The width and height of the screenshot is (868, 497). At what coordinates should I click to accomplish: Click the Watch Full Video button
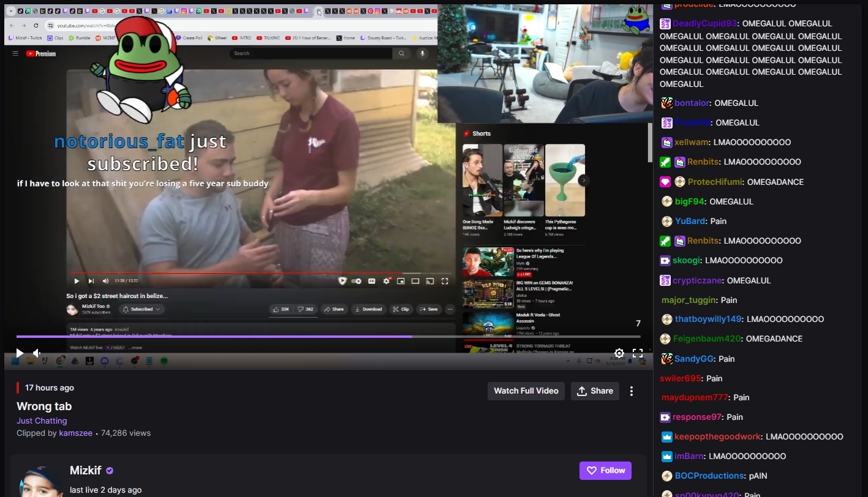pyautogui.click(x=526, y=390)
